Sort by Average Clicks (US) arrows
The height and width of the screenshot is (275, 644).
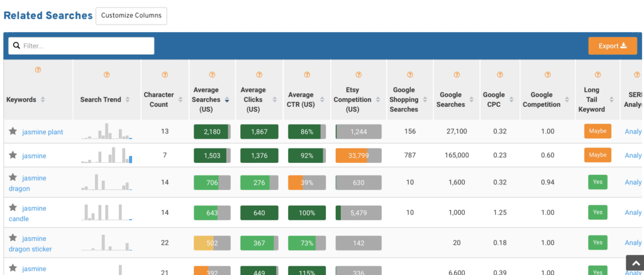[x=274, y=99]
